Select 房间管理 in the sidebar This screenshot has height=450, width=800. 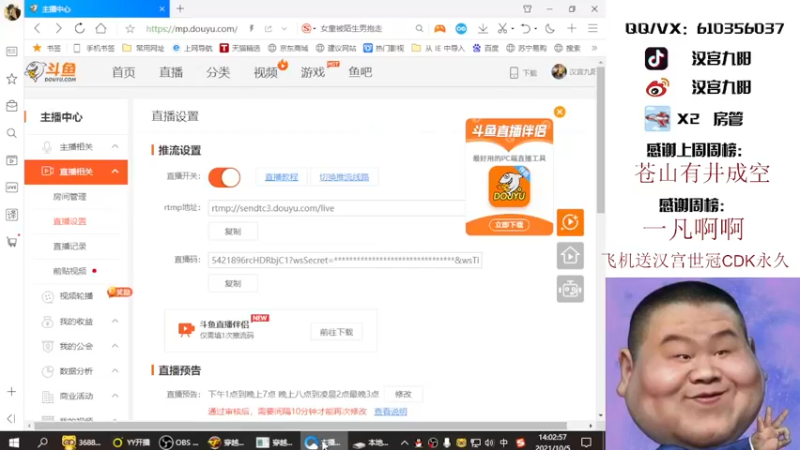[70, 196]
